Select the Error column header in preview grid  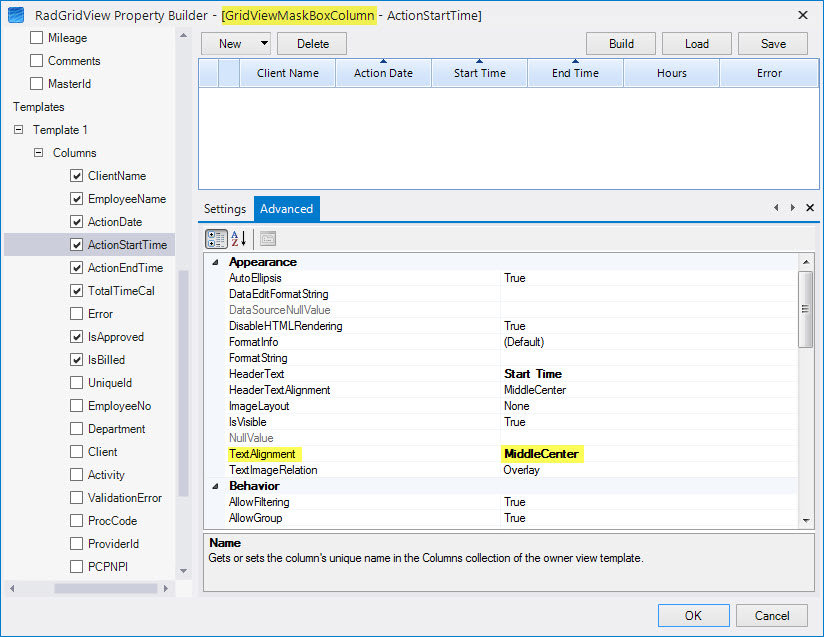click(769, 73)
